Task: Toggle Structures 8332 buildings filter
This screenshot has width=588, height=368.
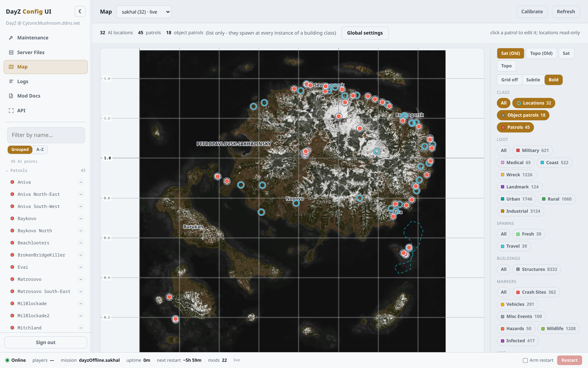Action: 537,269
